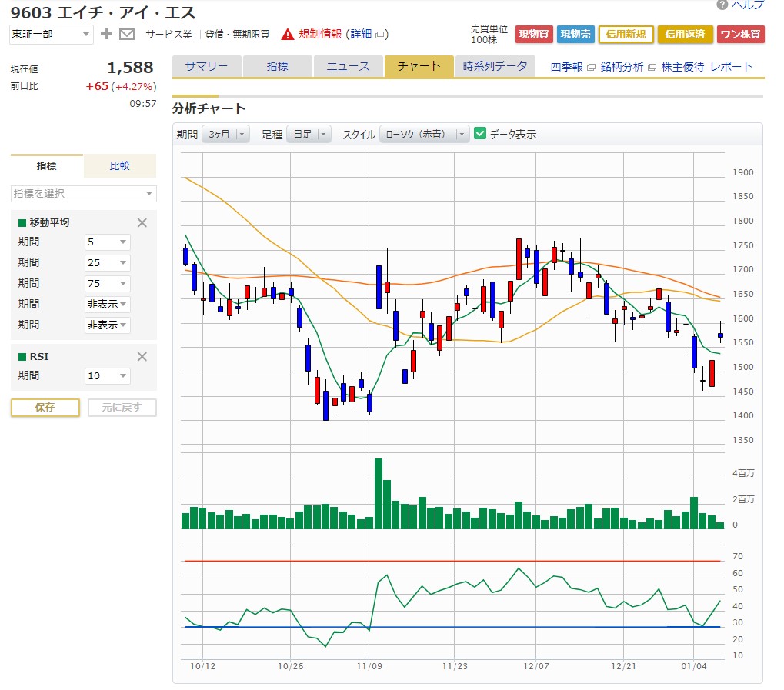Click the 12/07 date label
Viewport: 784px width, 690px height.
click(536, 666)
